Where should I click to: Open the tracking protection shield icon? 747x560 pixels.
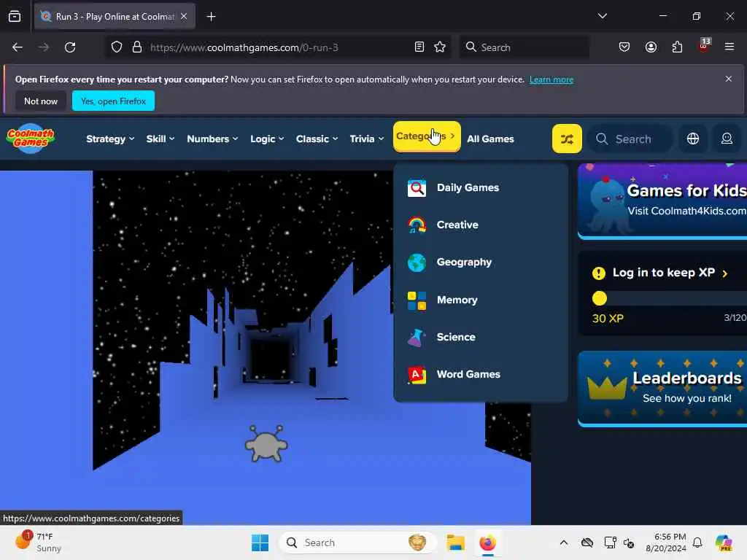(117, 47)
